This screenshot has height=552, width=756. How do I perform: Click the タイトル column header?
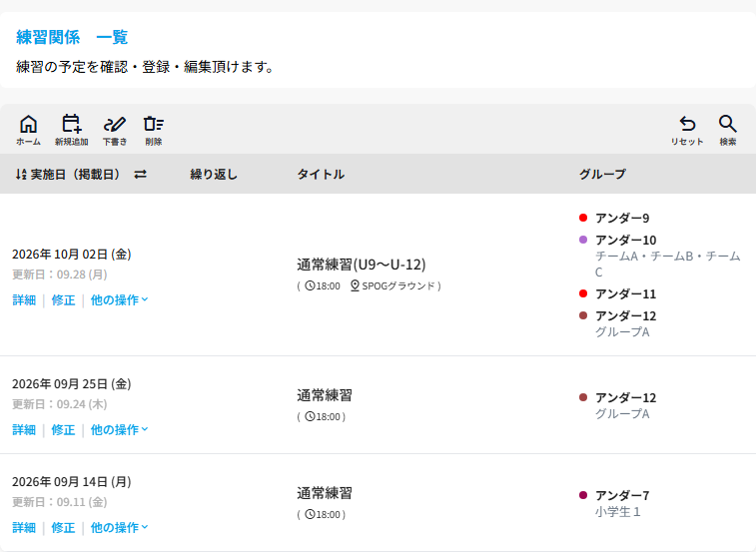(321, 174)
